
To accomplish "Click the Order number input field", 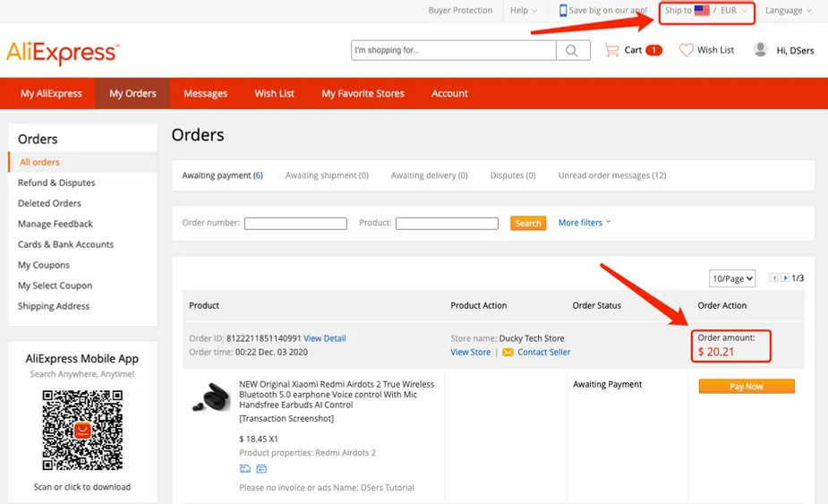I will click(295, 224).
